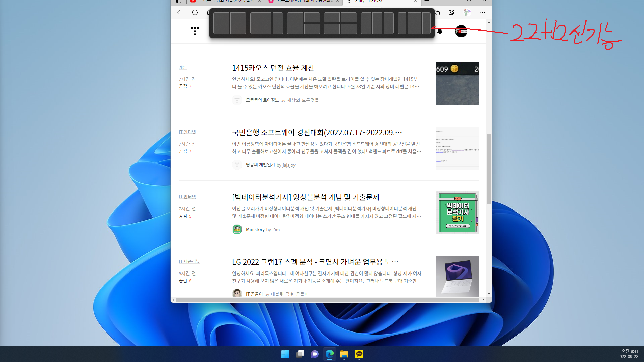This screenshot has height=362, width=644.
Task: Choose middle column of three-column snap layout
Action: [x=377, y=23]
